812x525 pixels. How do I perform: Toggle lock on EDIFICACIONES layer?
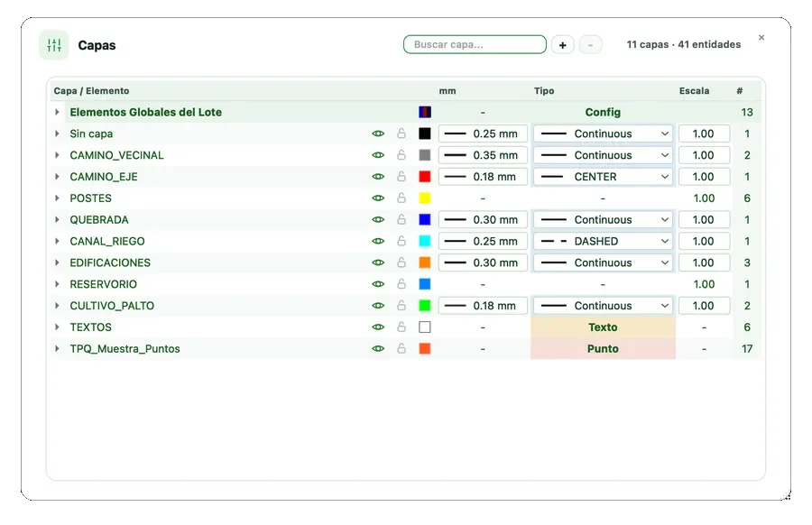(401, 262)
